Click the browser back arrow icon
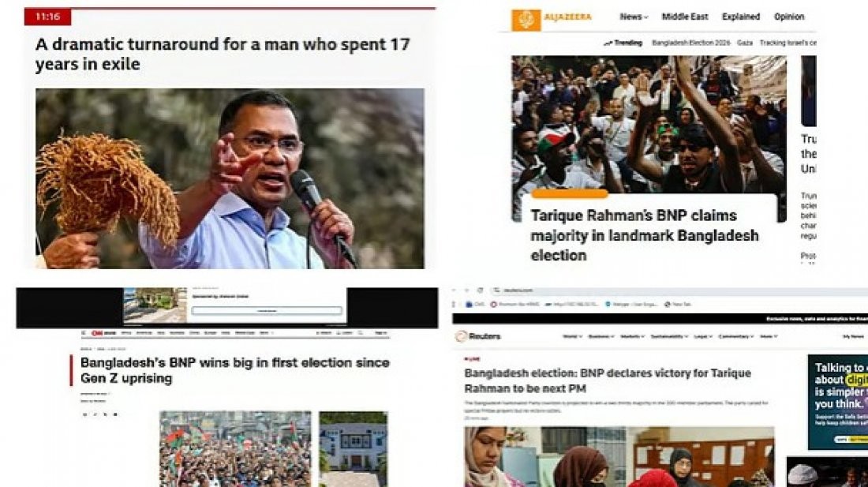The width and height of the screenshot is (868, 487). [455, 290]
